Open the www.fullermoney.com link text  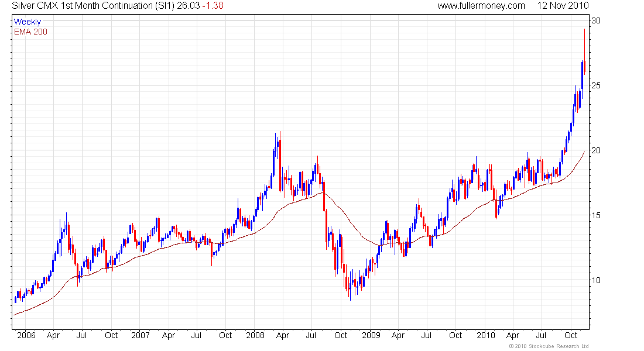pos(481,6)
